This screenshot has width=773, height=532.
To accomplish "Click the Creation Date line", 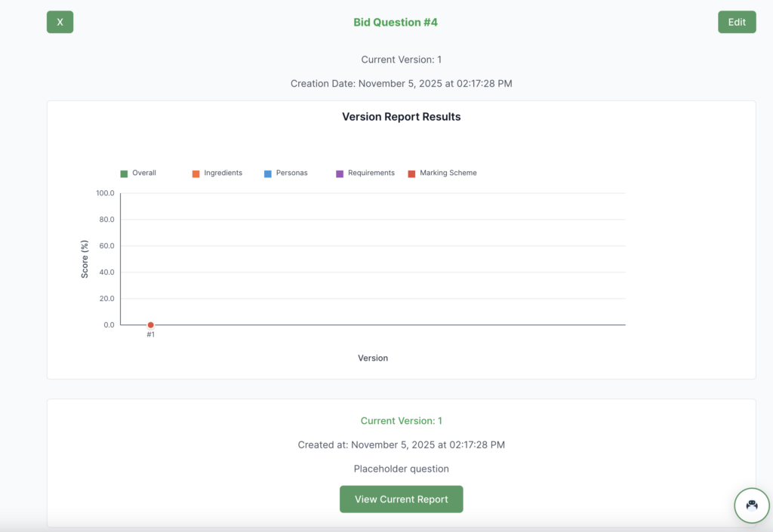I will click(x=401, y=84).
